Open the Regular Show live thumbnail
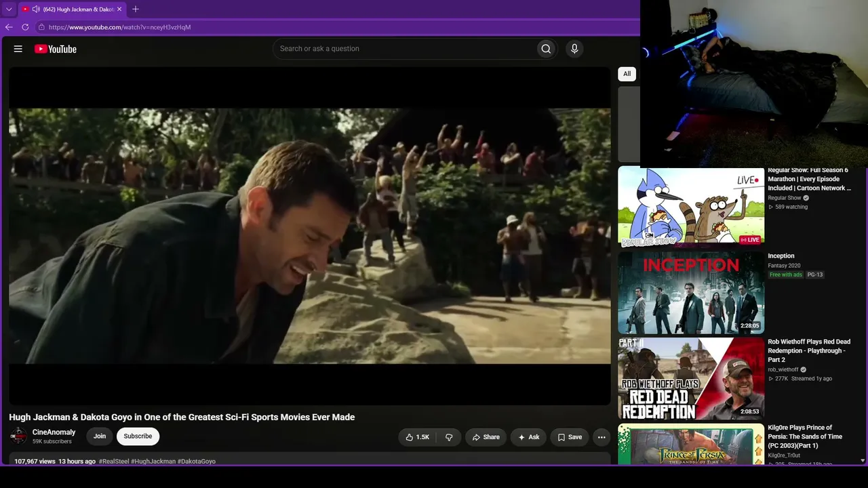The width and height of the screenshot is (868, 488). (691, 207)
